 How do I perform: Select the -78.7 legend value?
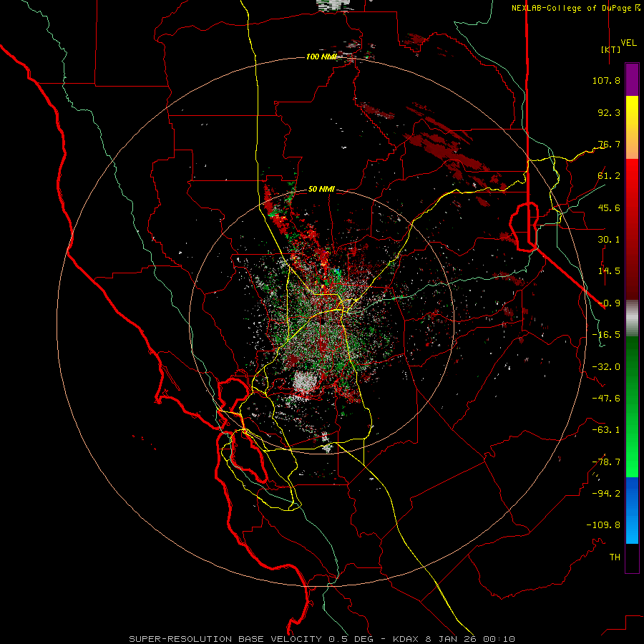(606, 462)
